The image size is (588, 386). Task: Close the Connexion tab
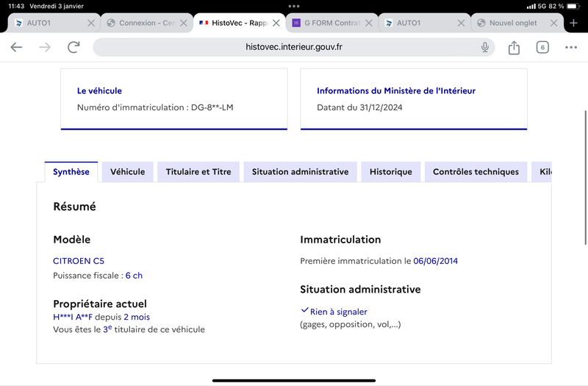click(183, 23)
